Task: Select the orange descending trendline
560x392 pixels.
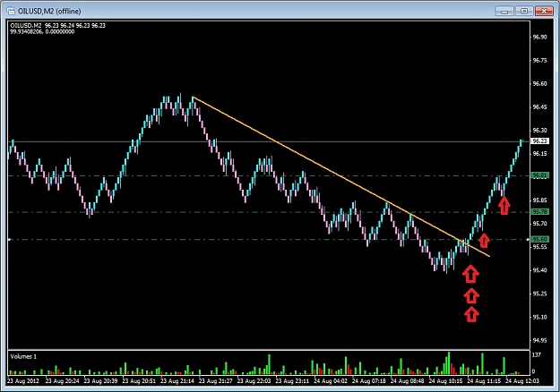Action: pyautogui.click(x=341, y=176)
